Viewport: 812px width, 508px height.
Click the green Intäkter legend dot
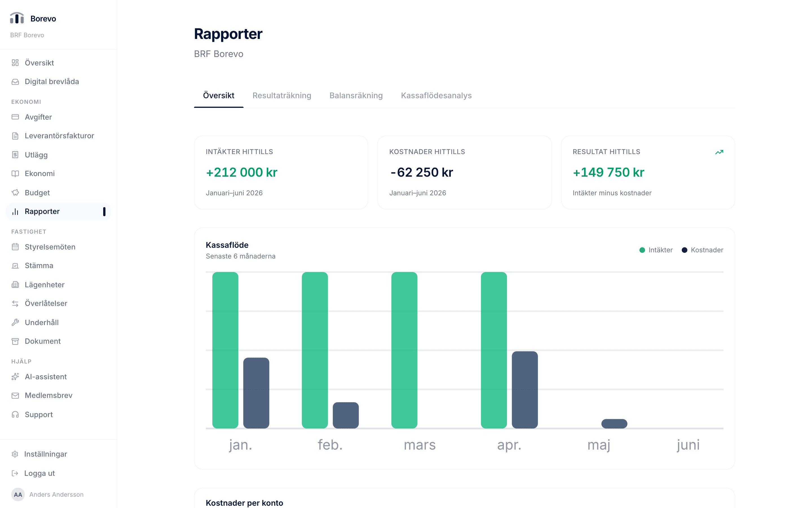coord(642,250)
